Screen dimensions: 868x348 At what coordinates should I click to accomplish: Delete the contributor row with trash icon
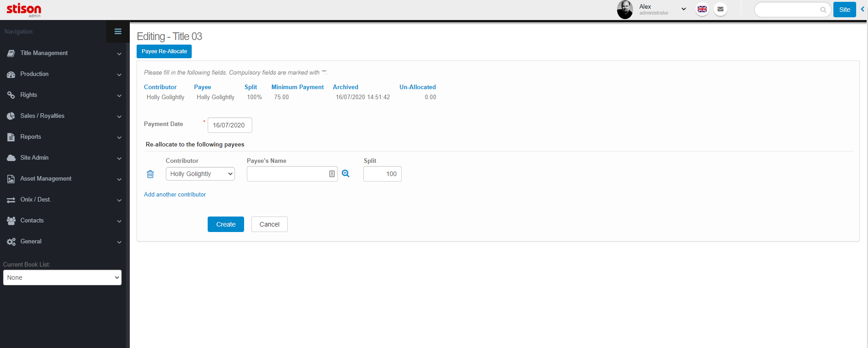150,174
